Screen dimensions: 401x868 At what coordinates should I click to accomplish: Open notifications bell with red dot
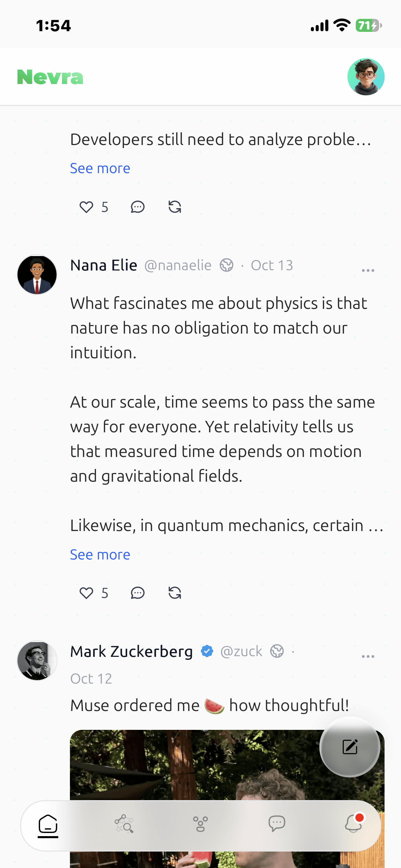[x=354, y=823]
